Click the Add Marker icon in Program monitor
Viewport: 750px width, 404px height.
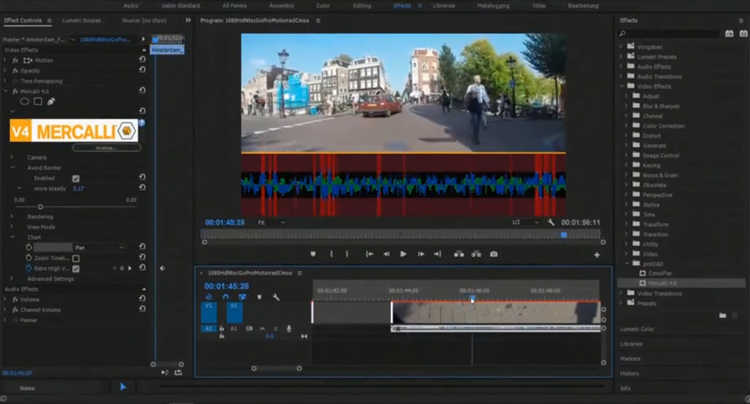coord(313,254)
